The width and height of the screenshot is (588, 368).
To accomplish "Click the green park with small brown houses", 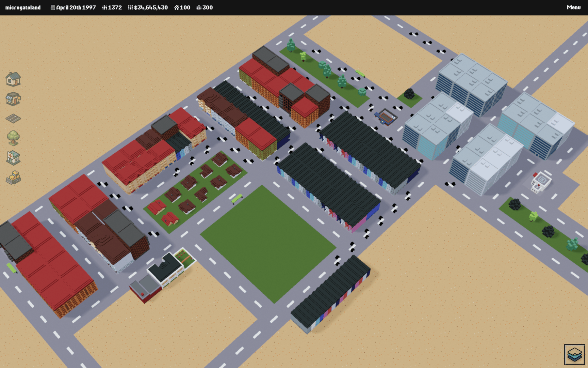I will coord(196,191).
